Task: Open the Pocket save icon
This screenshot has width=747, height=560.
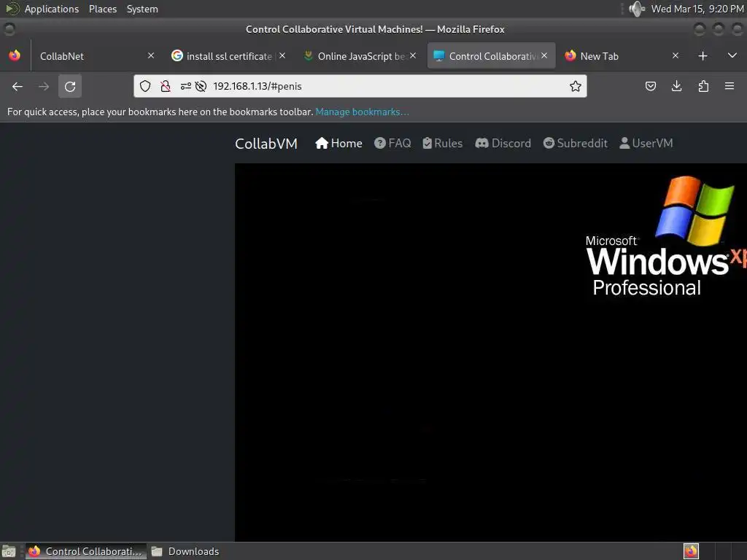Action: click(x=650, y=86)
